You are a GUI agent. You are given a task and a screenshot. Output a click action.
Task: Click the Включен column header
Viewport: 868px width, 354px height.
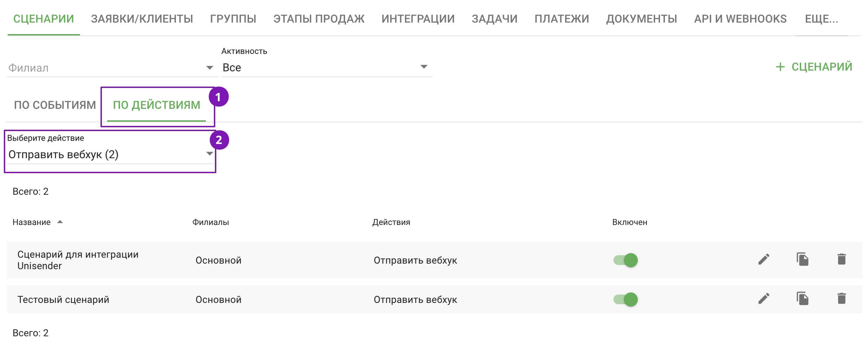click(x=630, y=222)
